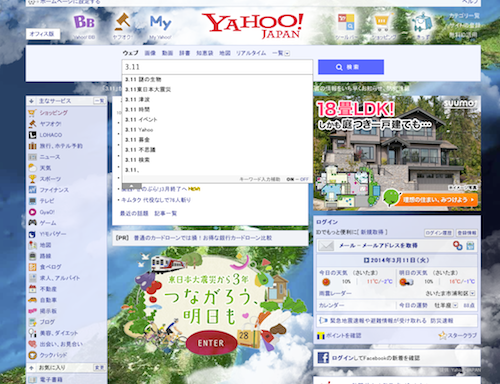The height and width of the screenshot is (384, 500).
Task: Click the Facebook logo icon
Action: coord(323,358)
